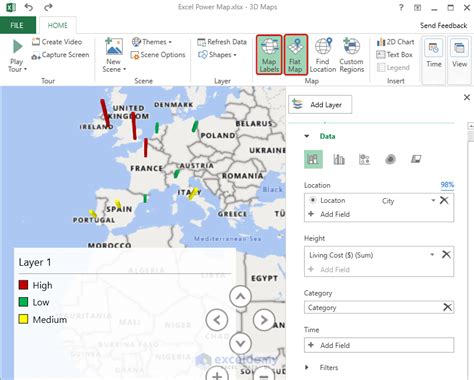Close the layer pane
This screenshot has width=474, height=380.
point(467,97)
